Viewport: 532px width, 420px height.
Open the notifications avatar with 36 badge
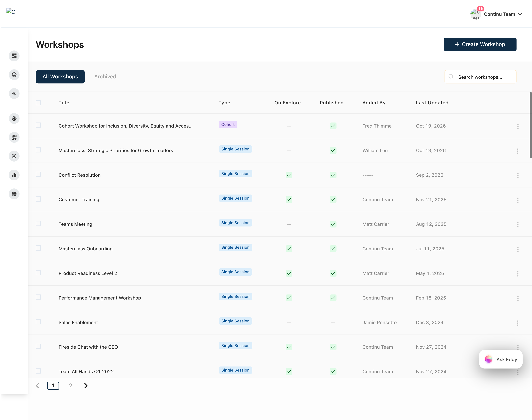click(476, 14)
